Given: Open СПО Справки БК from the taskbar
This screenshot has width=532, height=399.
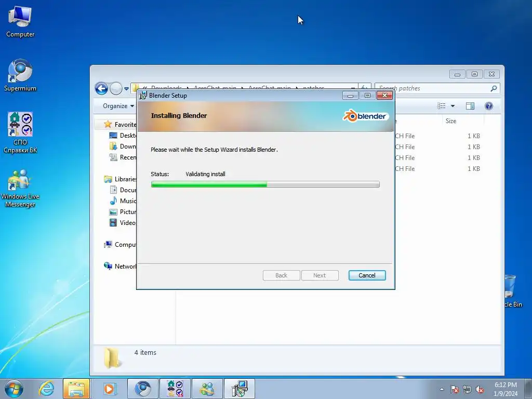Looking at the screenshot, I should [175, 389].
